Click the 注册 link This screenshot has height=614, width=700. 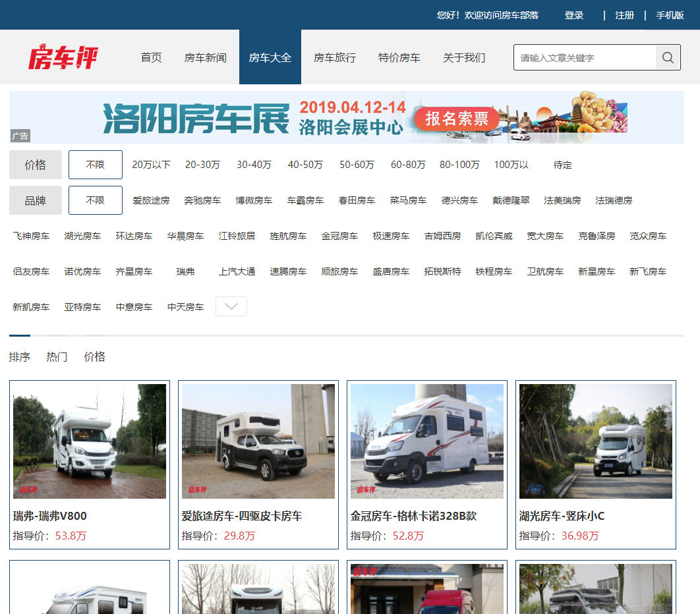624,15
